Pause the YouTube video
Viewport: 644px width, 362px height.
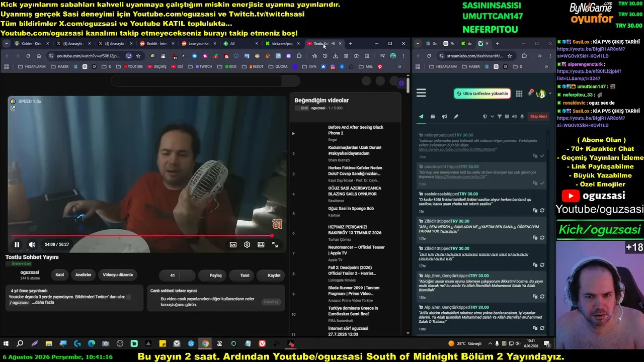17,244
